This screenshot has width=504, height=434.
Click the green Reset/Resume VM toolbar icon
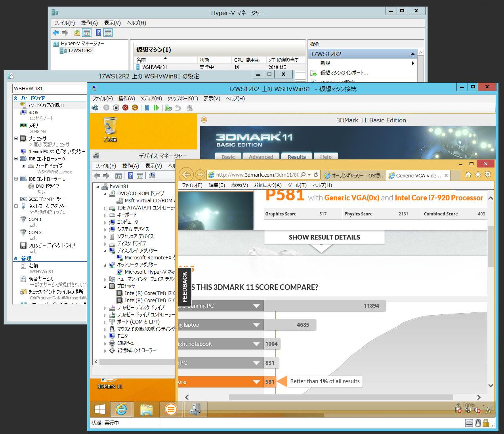pyautogui.click(x=157, y=108)
